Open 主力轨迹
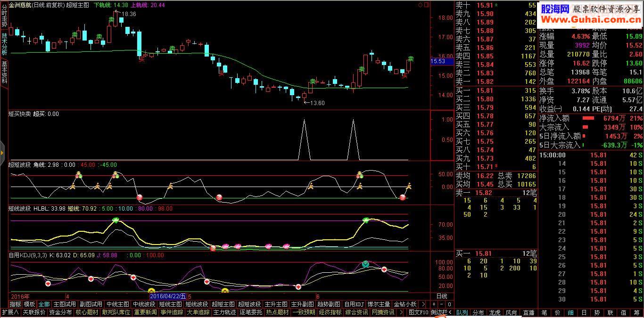This screenshot has width=644, height=318. (x=224, y=312)
